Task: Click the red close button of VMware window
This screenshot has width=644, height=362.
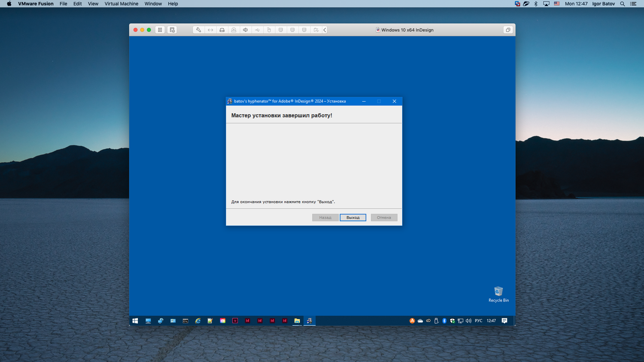Action: [135, 30]
